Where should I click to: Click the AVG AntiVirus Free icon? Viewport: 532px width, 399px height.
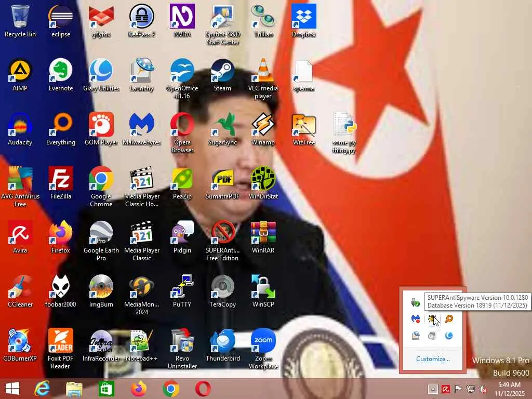tap(20, 187)
